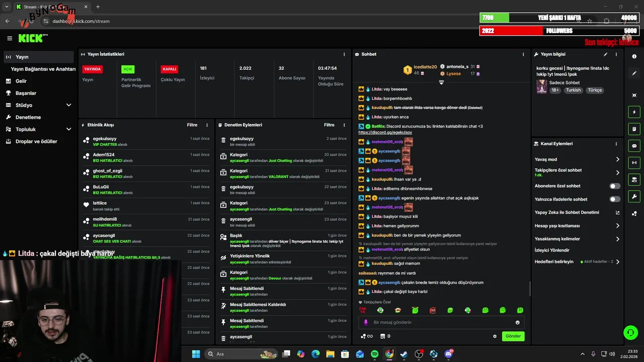Click the 18+ tag in stream info
The image size is (644, 362).
[x=555, y=90]
